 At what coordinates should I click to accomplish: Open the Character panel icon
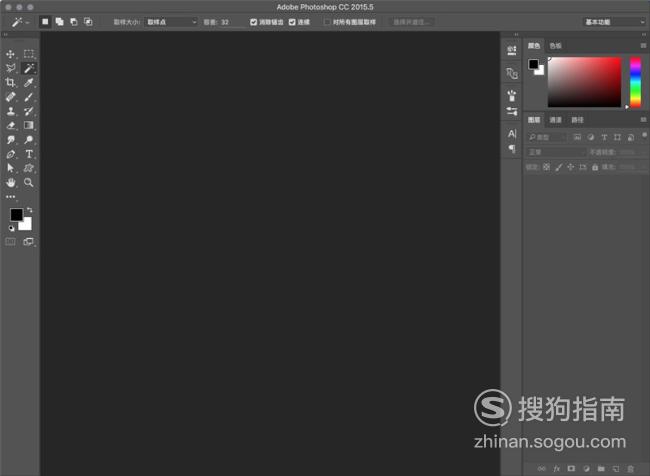[x=512, y=134]
